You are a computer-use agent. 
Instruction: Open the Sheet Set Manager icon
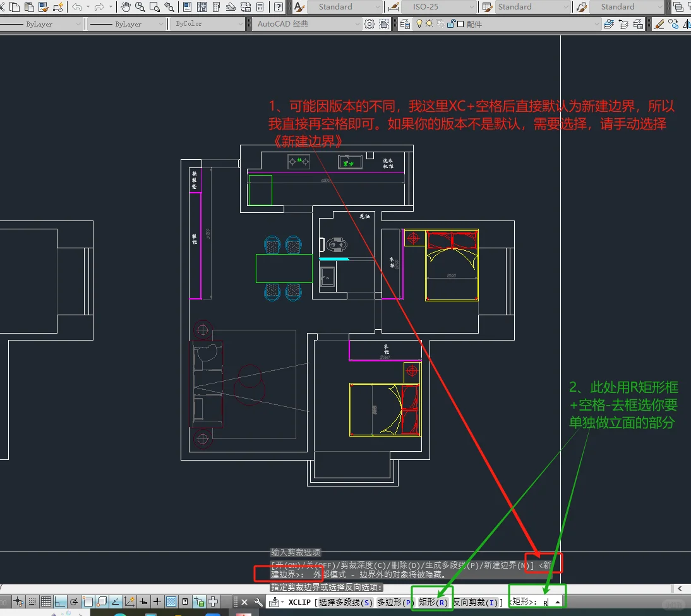point(231,6)
